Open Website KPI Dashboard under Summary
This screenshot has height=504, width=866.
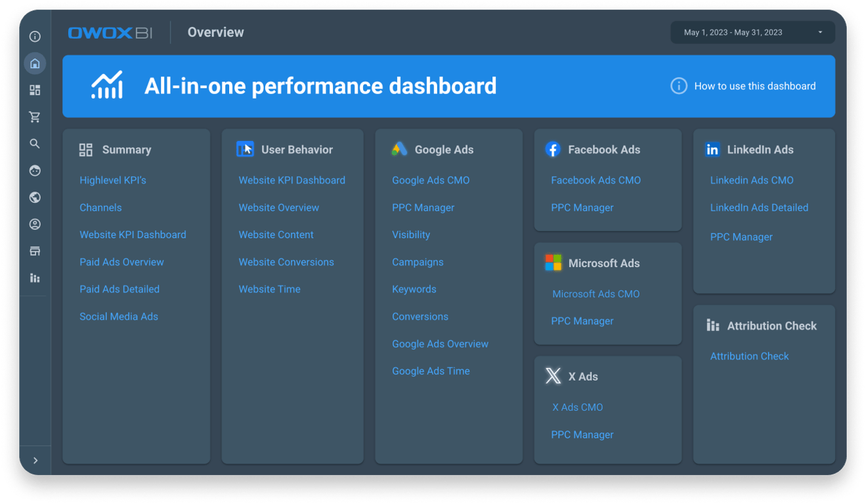tap(133, 235)
